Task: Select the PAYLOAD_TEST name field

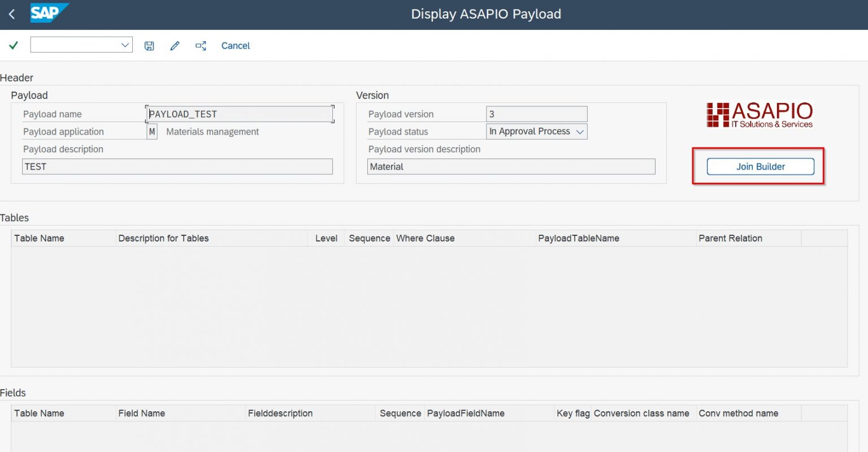Action: pyautogui.click(x=240, y=114)
